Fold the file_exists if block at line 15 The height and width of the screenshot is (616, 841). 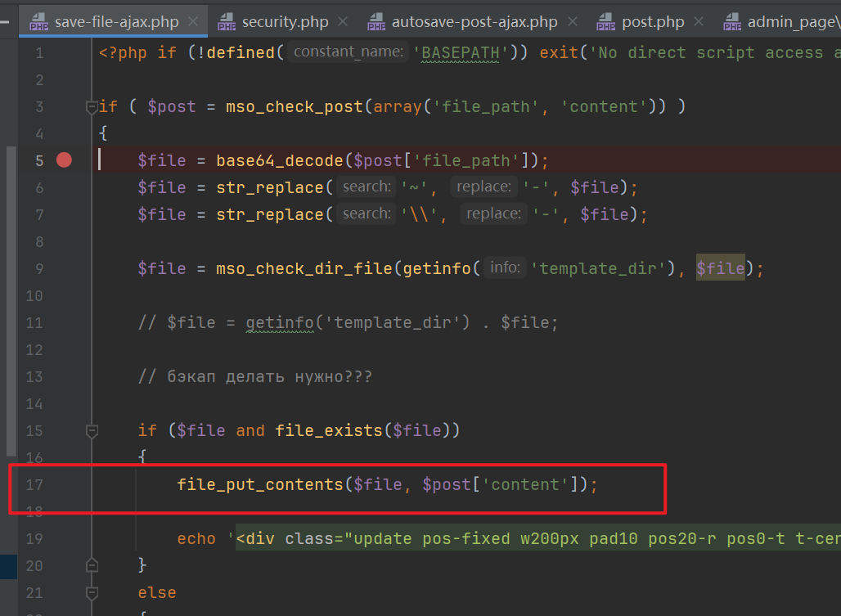pyautogui.click(x=92, y=430)
